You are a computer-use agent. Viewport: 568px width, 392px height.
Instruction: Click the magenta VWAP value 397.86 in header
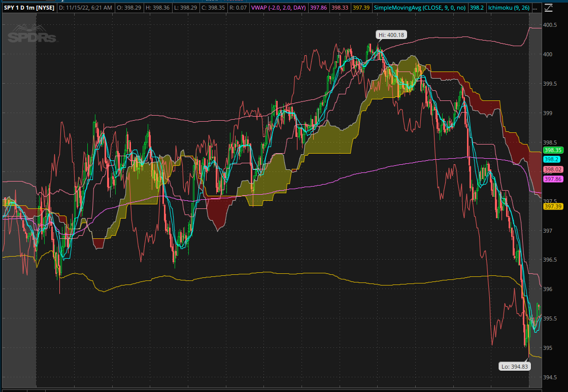point(318,8)
